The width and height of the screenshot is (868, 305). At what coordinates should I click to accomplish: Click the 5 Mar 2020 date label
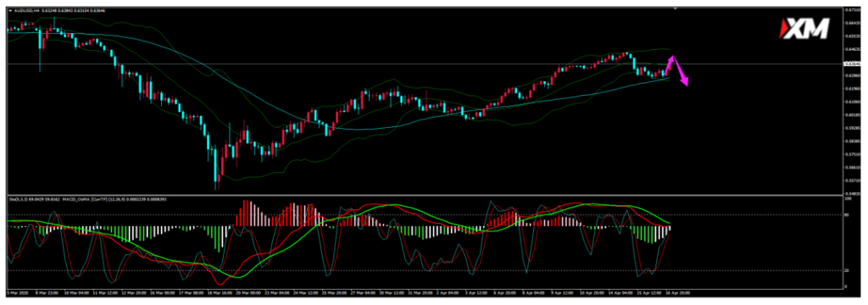[x=18, y=292]
